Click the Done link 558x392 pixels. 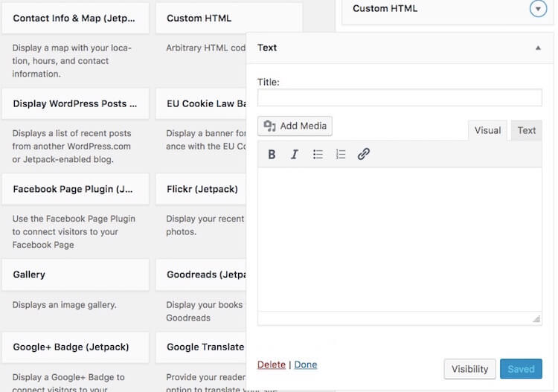pyautogui.click(x=306, y=364)
